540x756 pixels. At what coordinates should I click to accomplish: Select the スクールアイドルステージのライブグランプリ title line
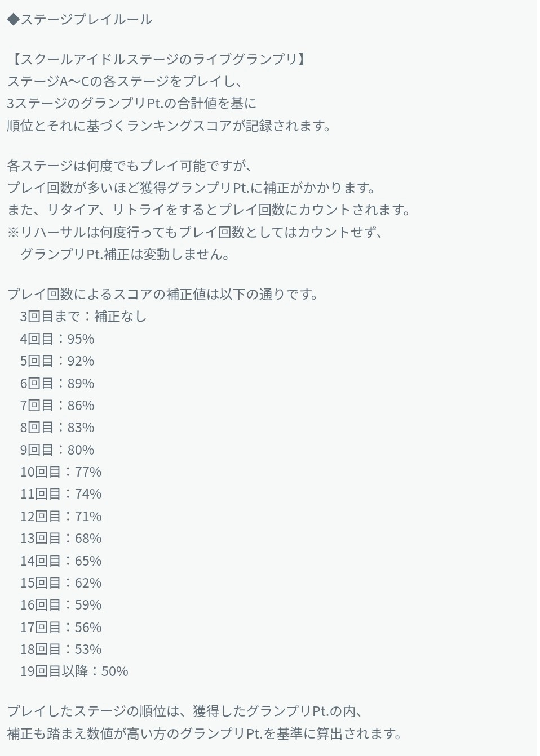click(158, 59)
